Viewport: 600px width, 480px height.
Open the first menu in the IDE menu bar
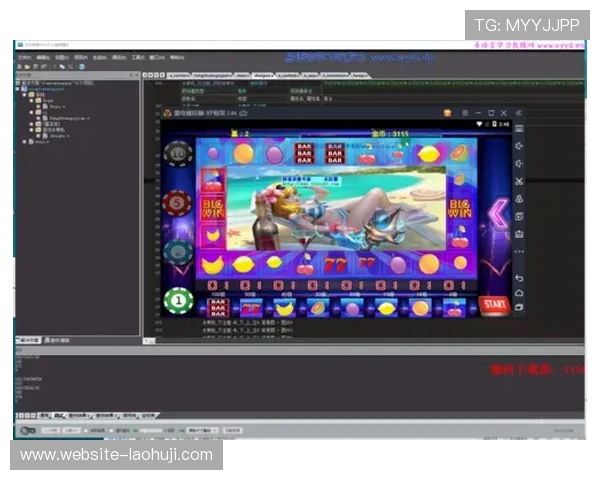pyautogui.click(x=24, y=57)
